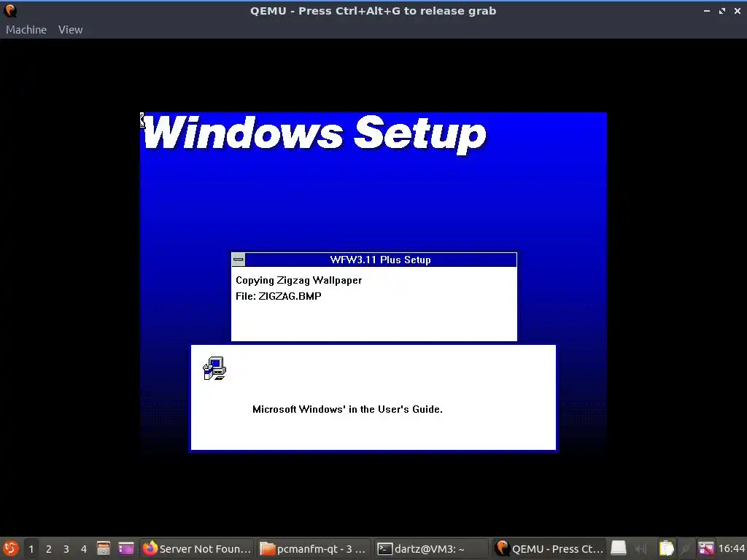The height and width of the screenshot is (560, 747).
Task: Click the 'File: ZIGZAG.BMP' text
Action: [278, 296]
